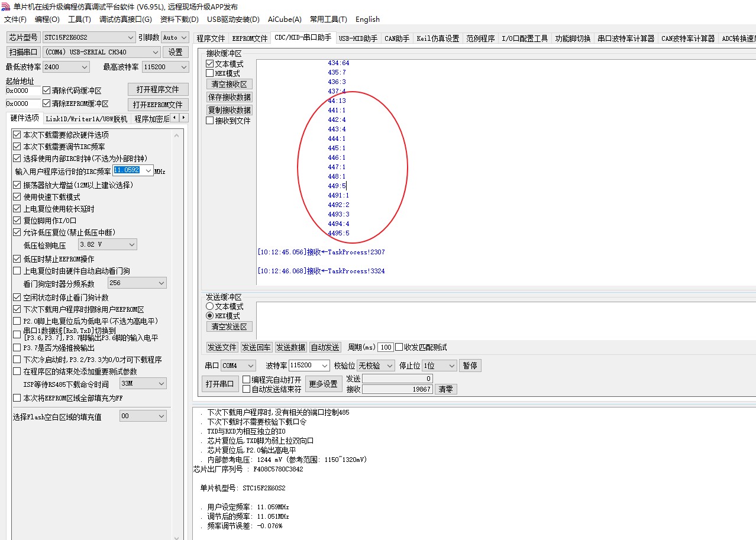The height and width of the screenshot is (540, 756).
Task: Toggle 清除代码缓冲区 checkbox
Action: pyautogui.click(x=47, y=90)
